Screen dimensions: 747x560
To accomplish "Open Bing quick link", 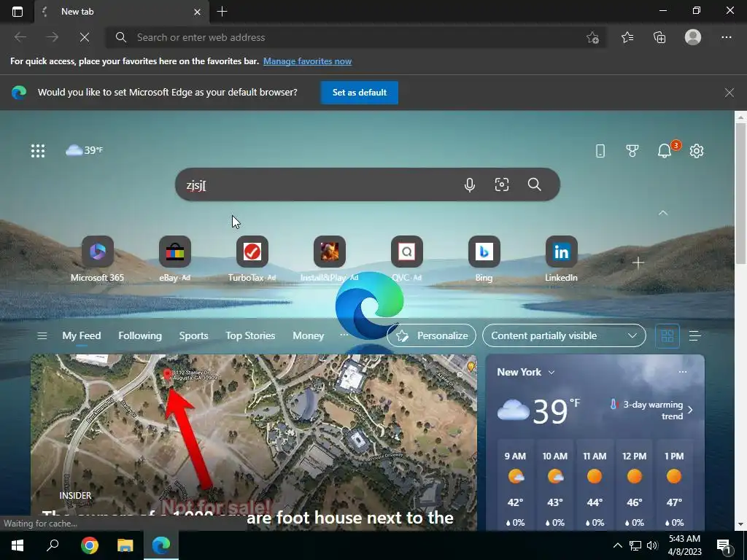I will [x=484, y=259].
